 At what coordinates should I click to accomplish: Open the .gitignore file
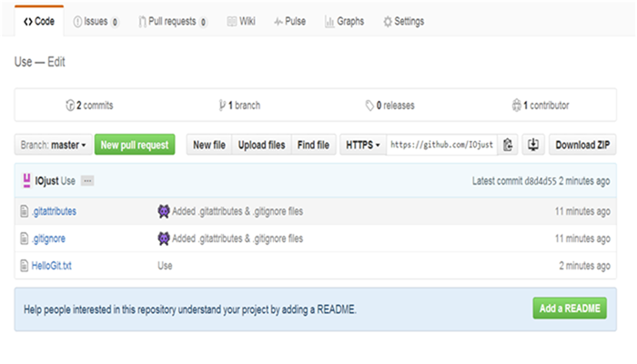[48, 238]
